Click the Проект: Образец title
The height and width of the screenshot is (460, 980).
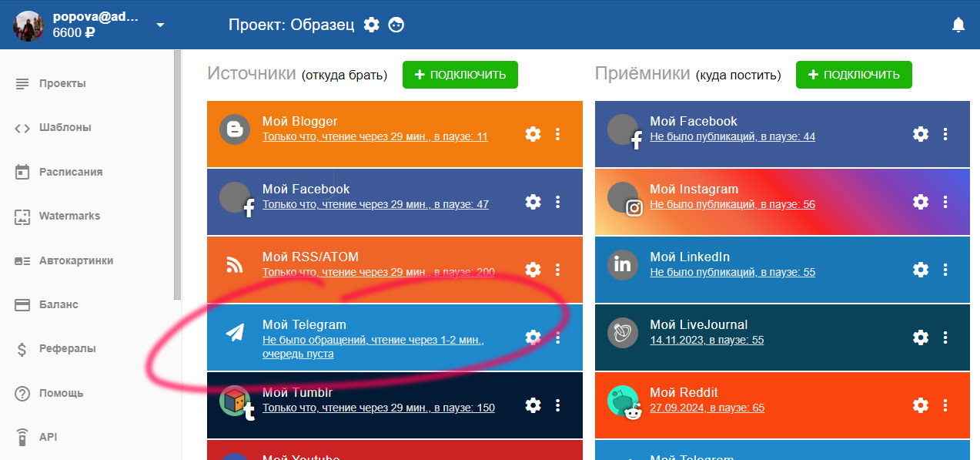pyautogui.click(x=292, y=25)
